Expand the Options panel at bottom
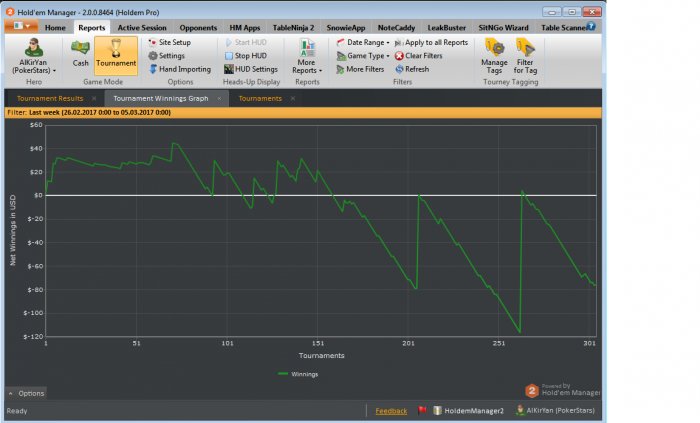Viewport: 700px width, 423px height. click(x=27, y=393)
